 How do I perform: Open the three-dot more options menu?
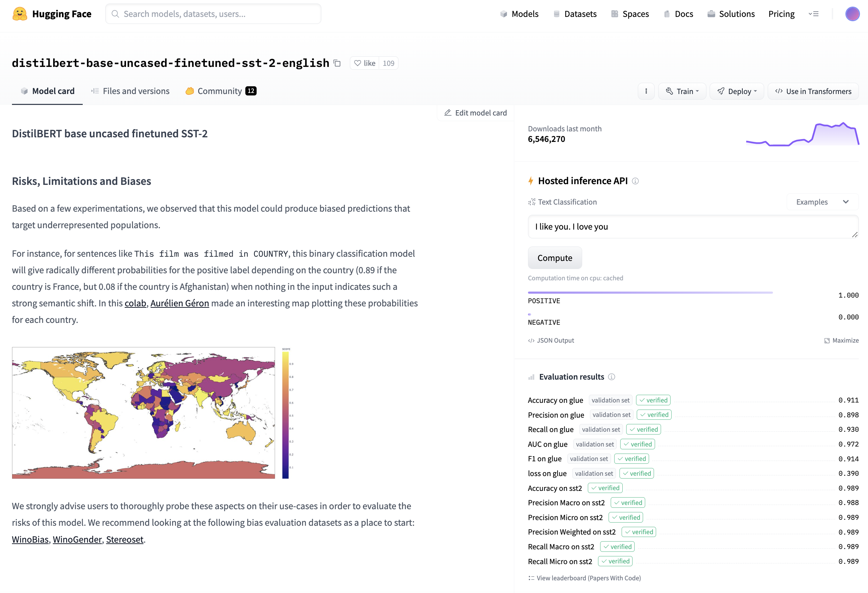[646, 91]
